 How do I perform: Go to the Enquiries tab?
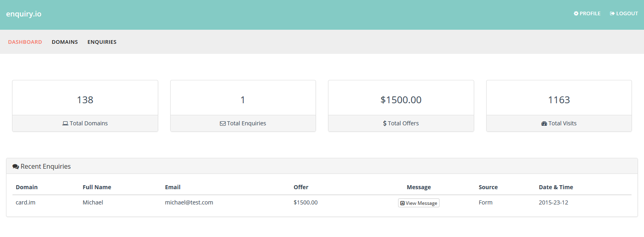click(102, 42)
